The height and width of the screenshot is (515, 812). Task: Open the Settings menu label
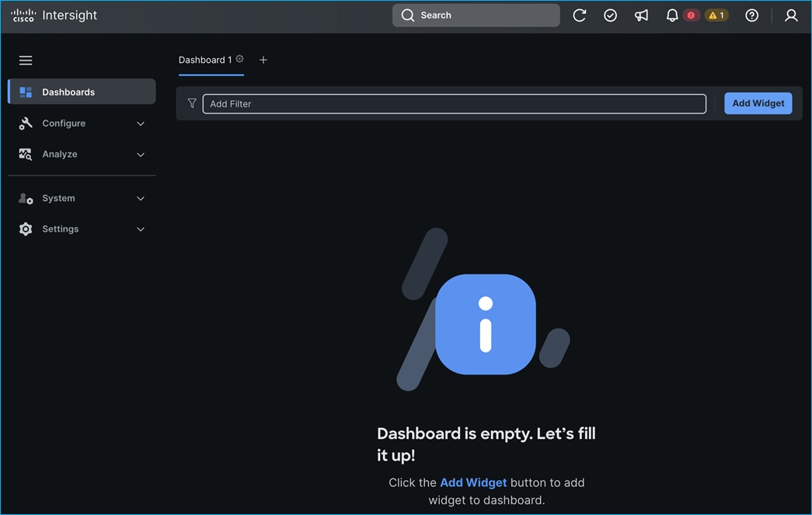(x=60, y=229)
